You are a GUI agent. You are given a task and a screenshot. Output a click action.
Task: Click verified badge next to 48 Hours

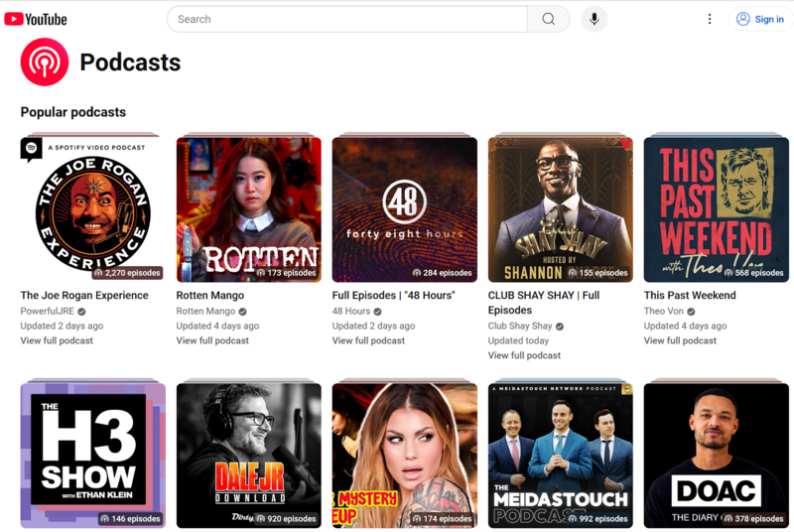[x=377, y=312]
